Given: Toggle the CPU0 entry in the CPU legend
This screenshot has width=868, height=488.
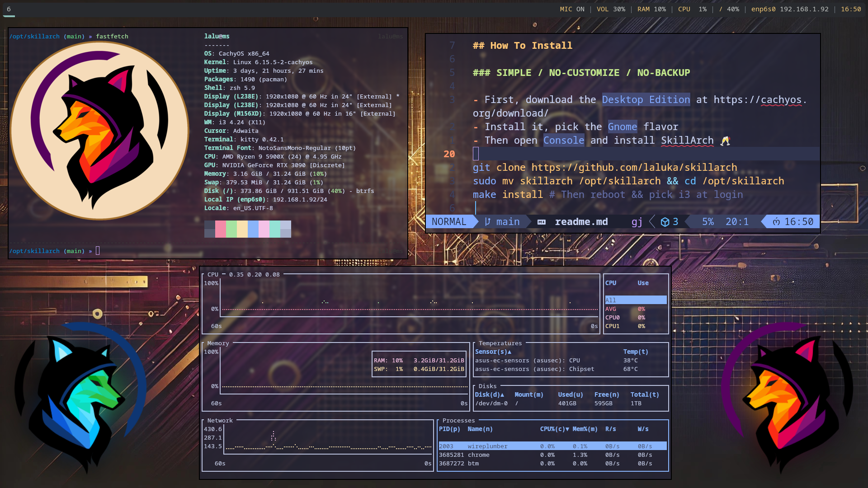Looking at the screenshot, I should [613, 318].
